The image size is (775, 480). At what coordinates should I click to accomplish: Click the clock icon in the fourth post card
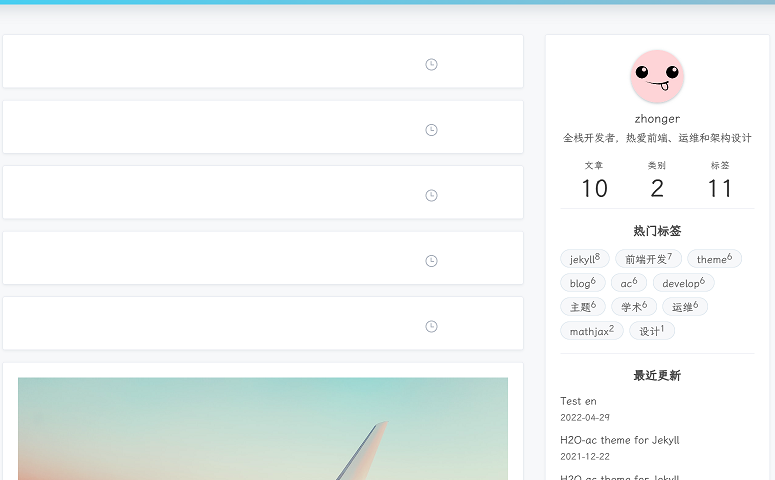click(431, 261)
